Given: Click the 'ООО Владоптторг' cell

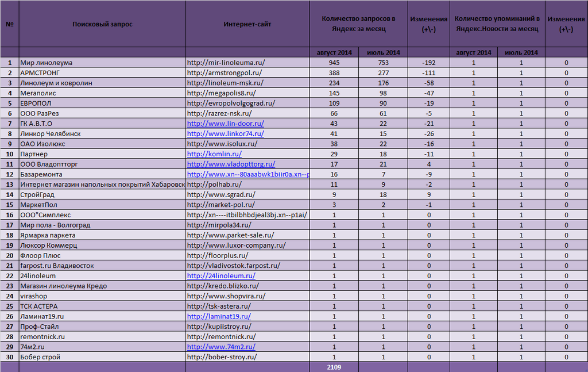Looking at the screenshot, I should 102,164.
